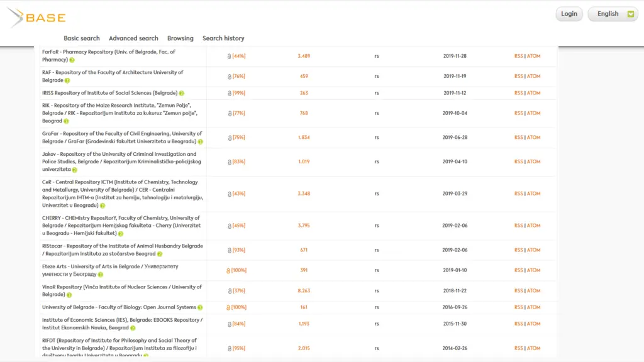The image size is (644, 362).
Task: Open the ATOM feed for Eteze Arts
Action: click(533, 270)
